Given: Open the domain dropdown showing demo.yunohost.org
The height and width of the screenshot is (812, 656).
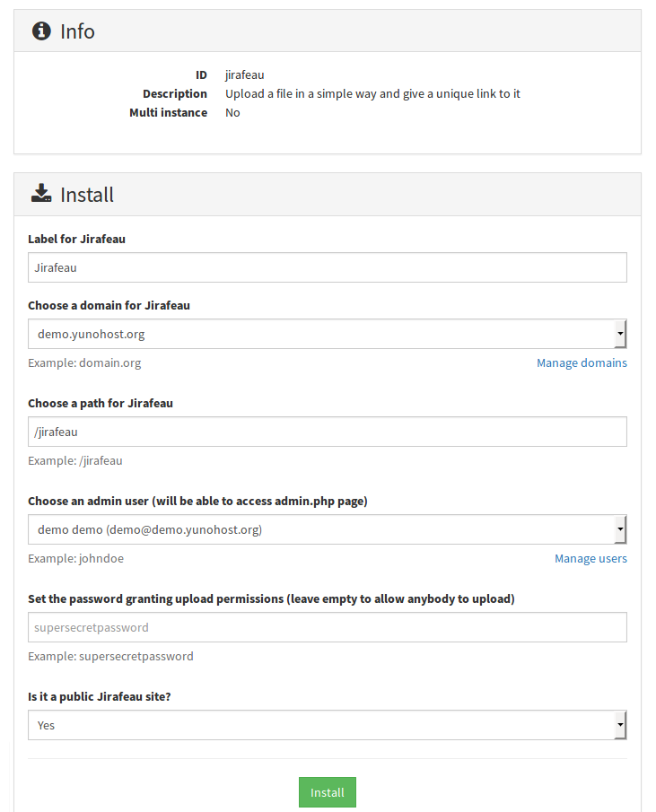Looking at the screenshot, I should point(328,334).
